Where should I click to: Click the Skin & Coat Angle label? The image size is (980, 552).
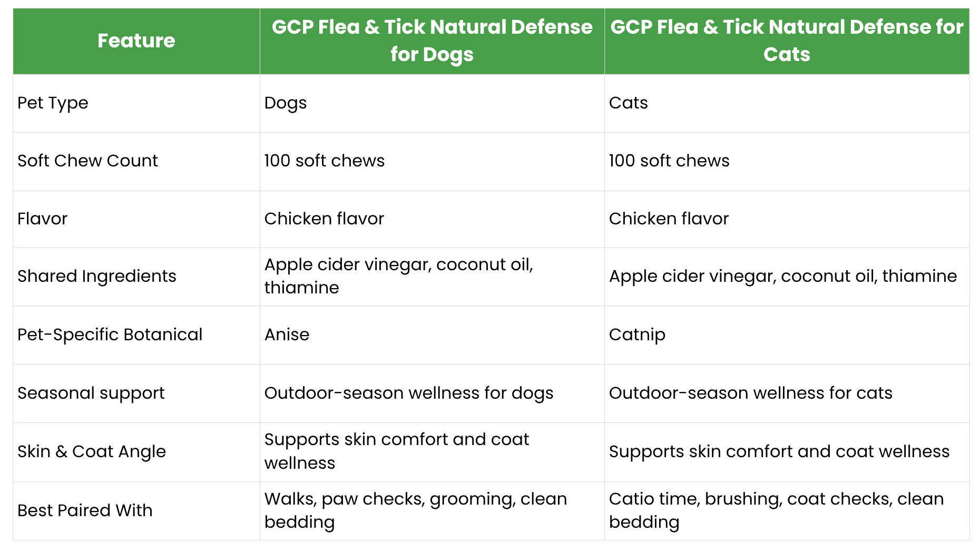coord(92,451)
